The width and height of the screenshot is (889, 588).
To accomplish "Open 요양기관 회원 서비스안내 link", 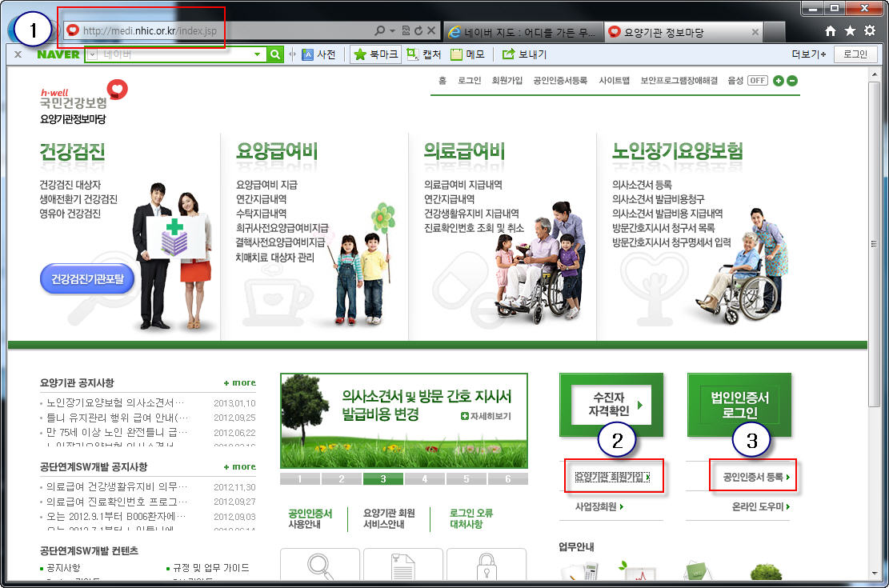I will pyautogui.click(x=389, y=518).
